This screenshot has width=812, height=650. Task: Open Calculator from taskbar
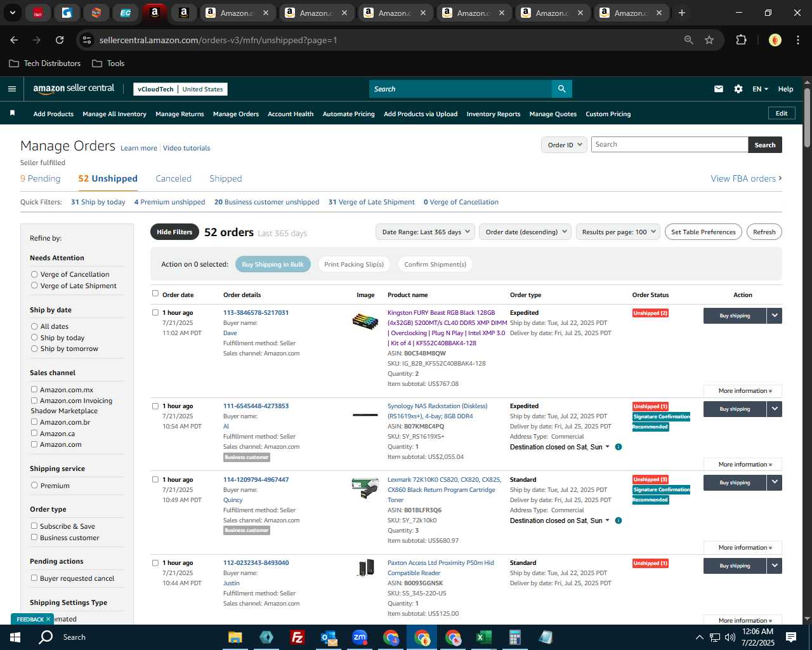[x=514, y=637]
